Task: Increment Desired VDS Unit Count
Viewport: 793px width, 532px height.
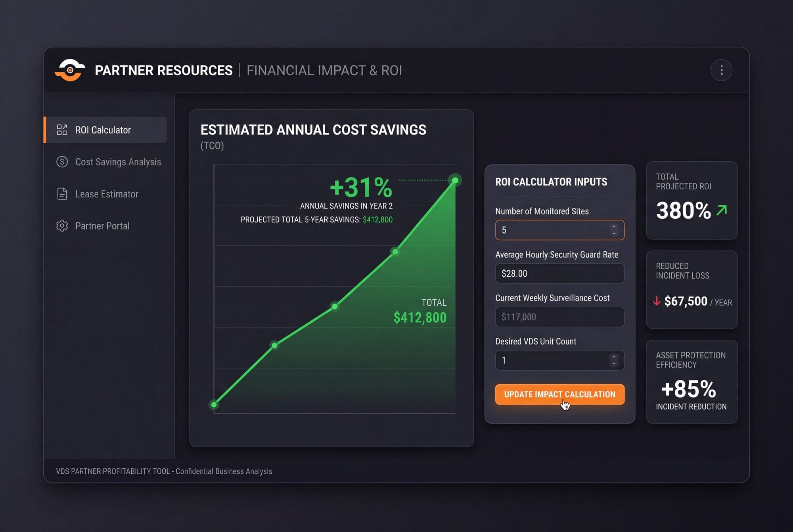Action: [x=614, y=357]
